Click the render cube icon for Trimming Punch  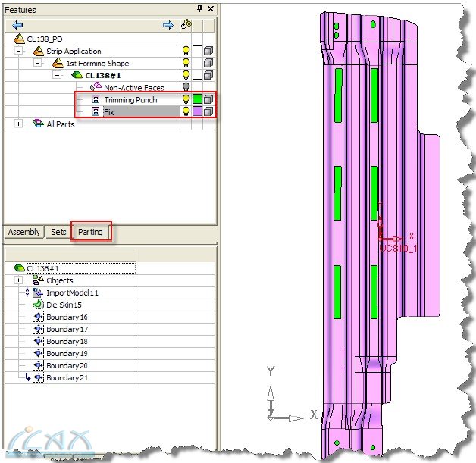208,99
